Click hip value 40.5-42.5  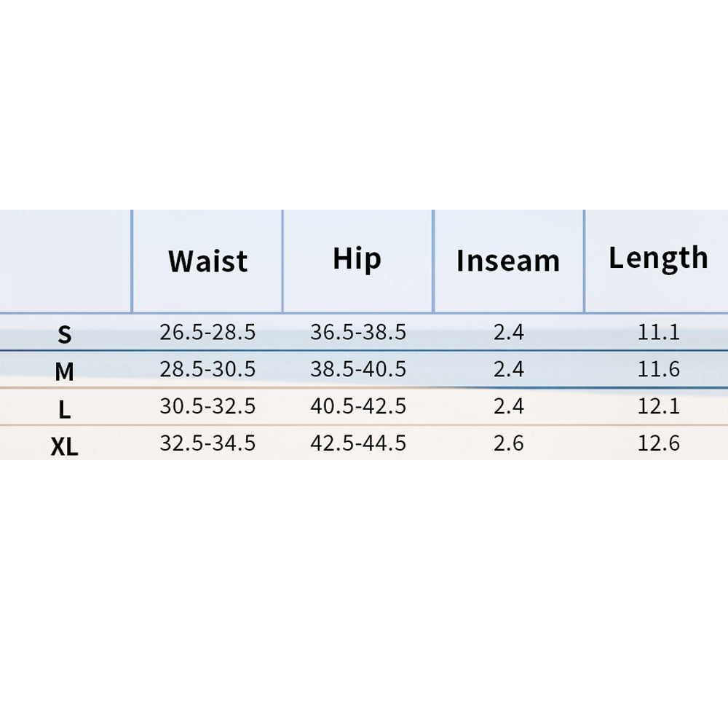[358, 406]
